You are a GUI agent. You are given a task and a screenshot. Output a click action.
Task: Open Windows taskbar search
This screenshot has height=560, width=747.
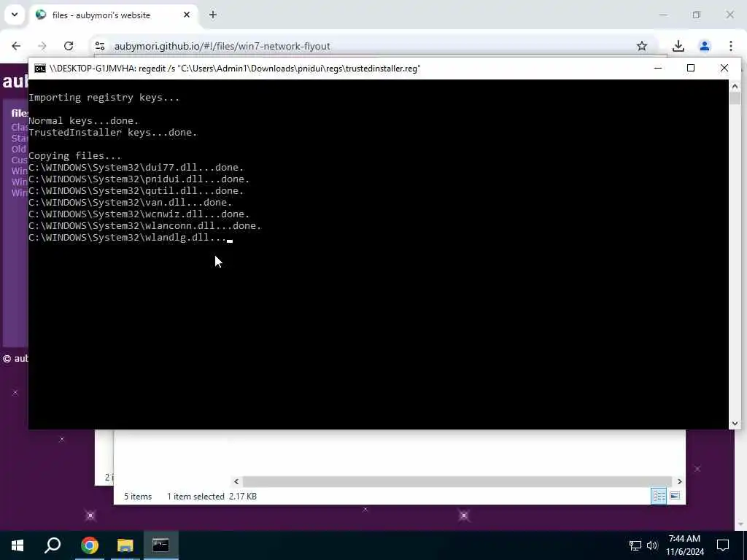(53, 545)
